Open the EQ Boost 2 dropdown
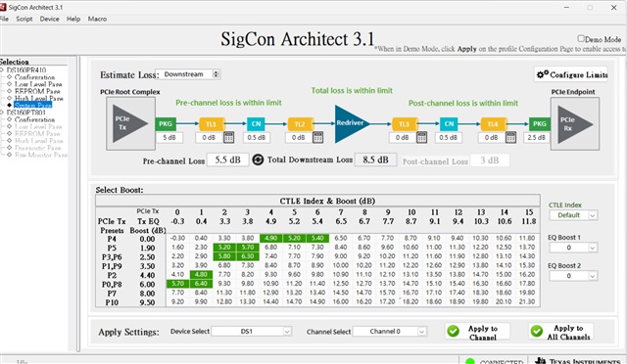Viewport: 627px width, 364px height. pyautogui.click(x=573, y=276)
